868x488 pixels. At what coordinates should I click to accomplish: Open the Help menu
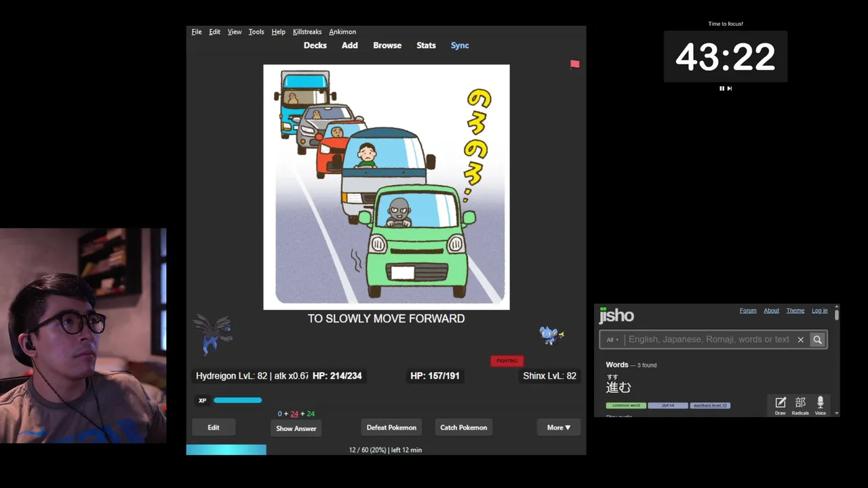(278, 32)
